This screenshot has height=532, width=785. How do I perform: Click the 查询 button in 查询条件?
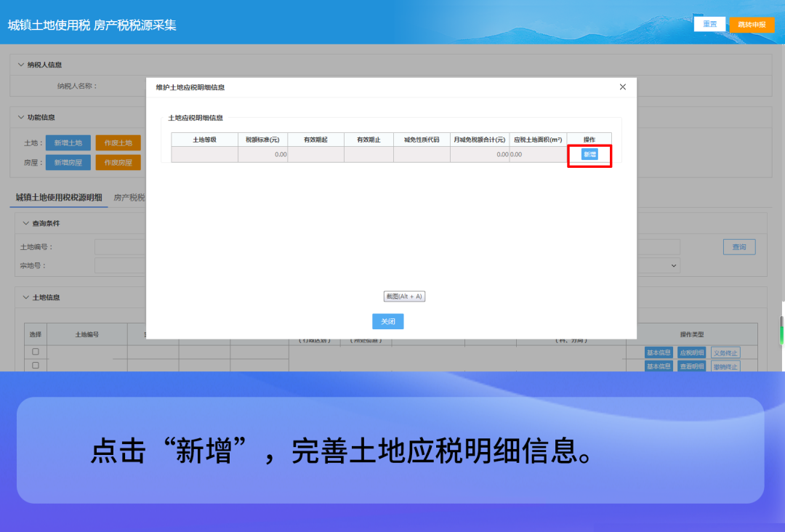coord(739,246)
